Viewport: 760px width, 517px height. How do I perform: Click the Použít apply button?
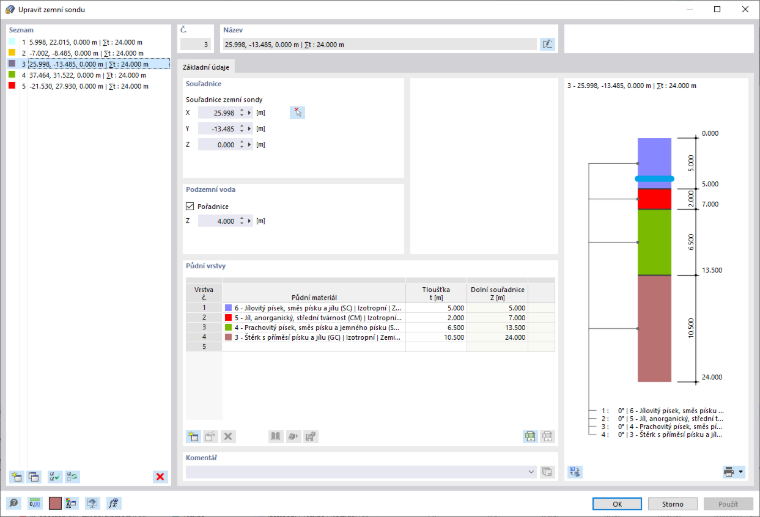(x=728, y=504)
